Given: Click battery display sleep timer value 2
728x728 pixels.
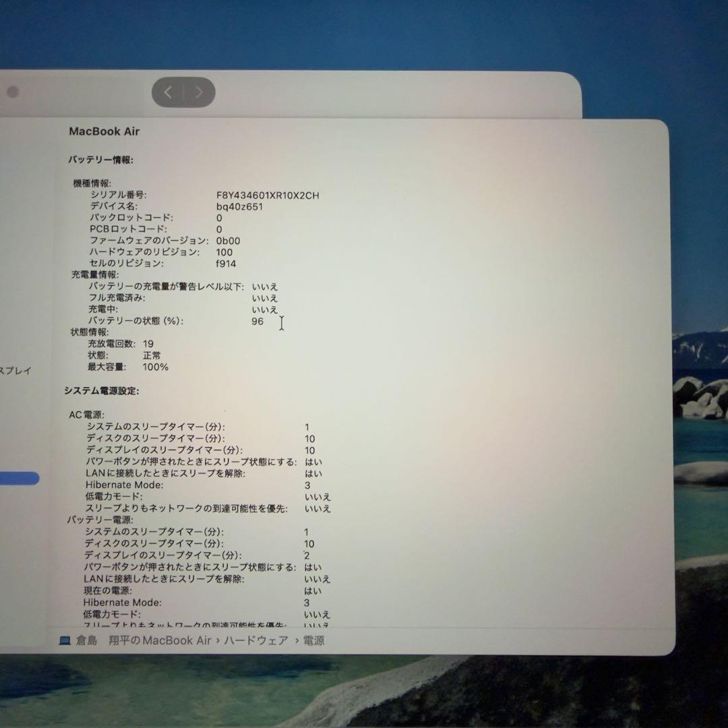Looking at the screenshot, I should click(307, 555).
